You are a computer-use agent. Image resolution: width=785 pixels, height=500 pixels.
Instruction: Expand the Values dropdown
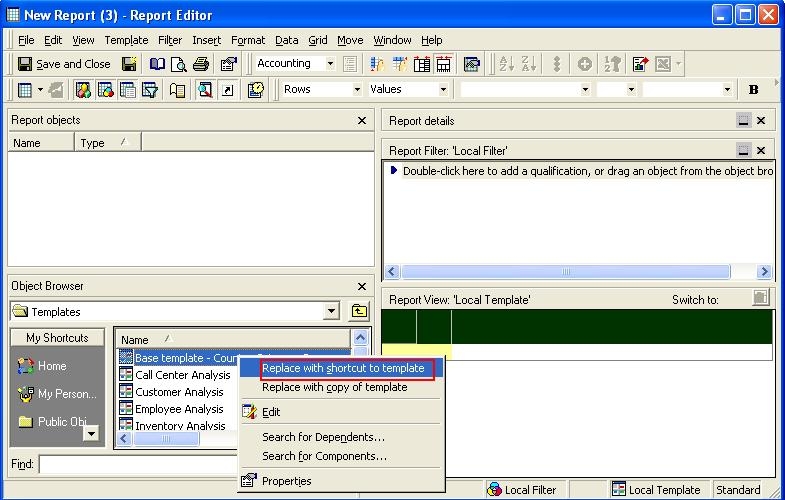(x=443, y=90)
